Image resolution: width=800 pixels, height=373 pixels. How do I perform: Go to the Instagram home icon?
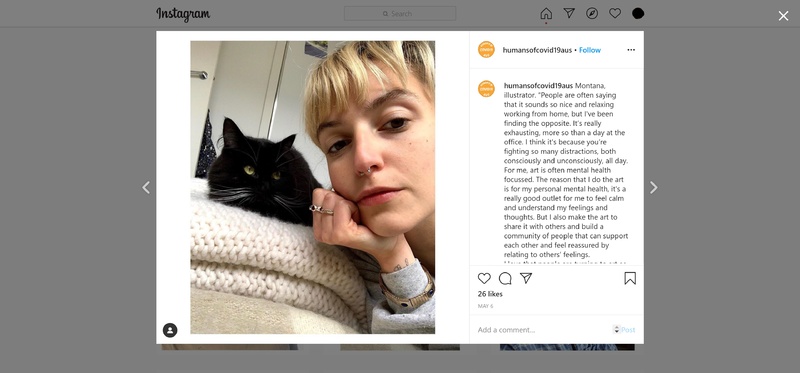[x=546, y=13]
